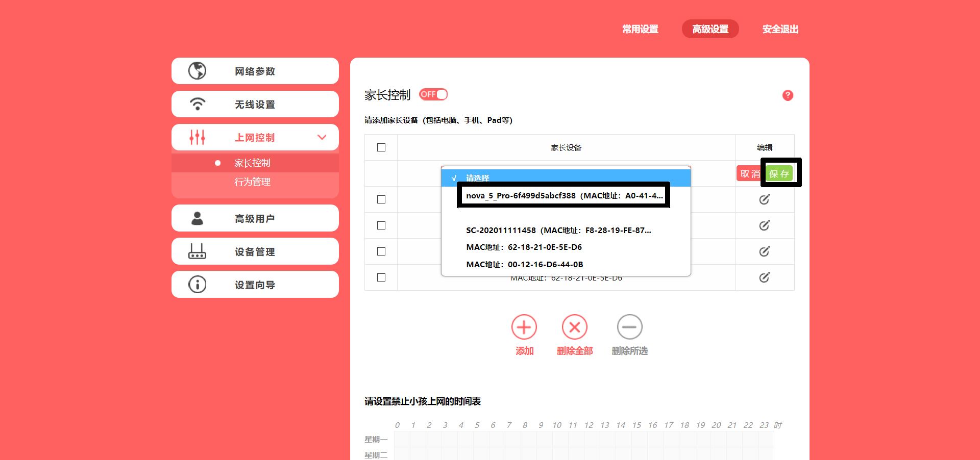Collapse the 上网控制 menu chevron
Screen dimensions: 980x460
point(322,137)
